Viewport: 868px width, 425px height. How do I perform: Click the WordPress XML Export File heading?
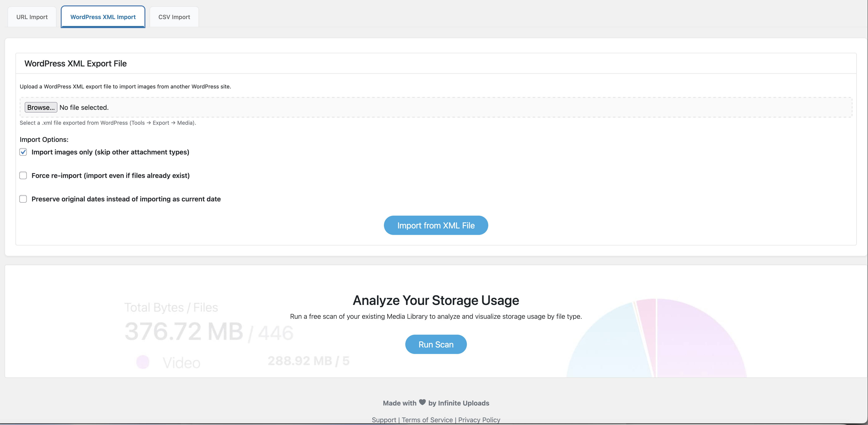pyautogui.click(x=75, y=63)
